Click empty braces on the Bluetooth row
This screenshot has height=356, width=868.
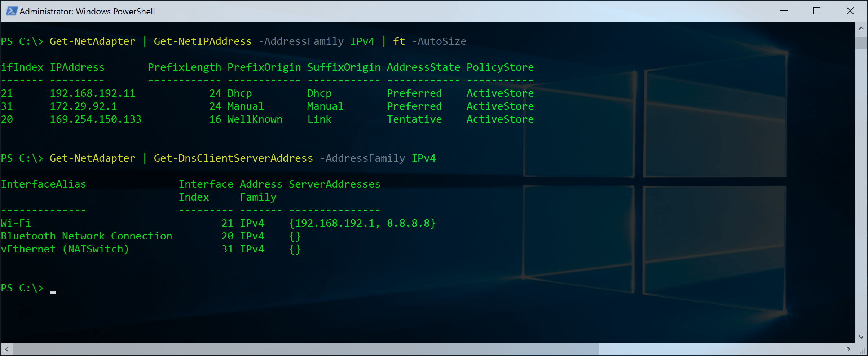tap(295, 236)
